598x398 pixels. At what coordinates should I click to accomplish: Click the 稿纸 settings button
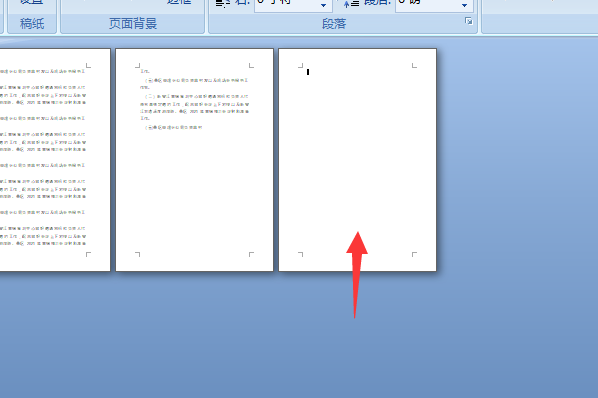coord(32,3)
